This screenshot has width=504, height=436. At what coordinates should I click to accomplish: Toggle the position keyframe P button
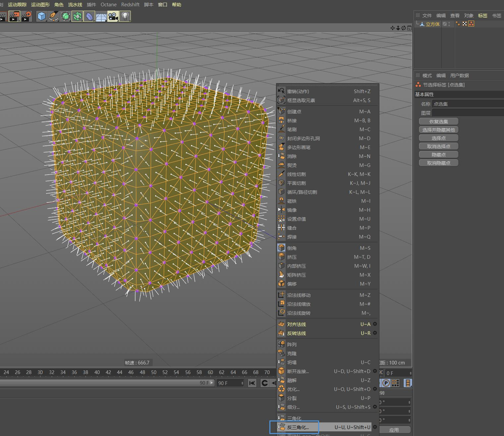click(x=386, y=383)
